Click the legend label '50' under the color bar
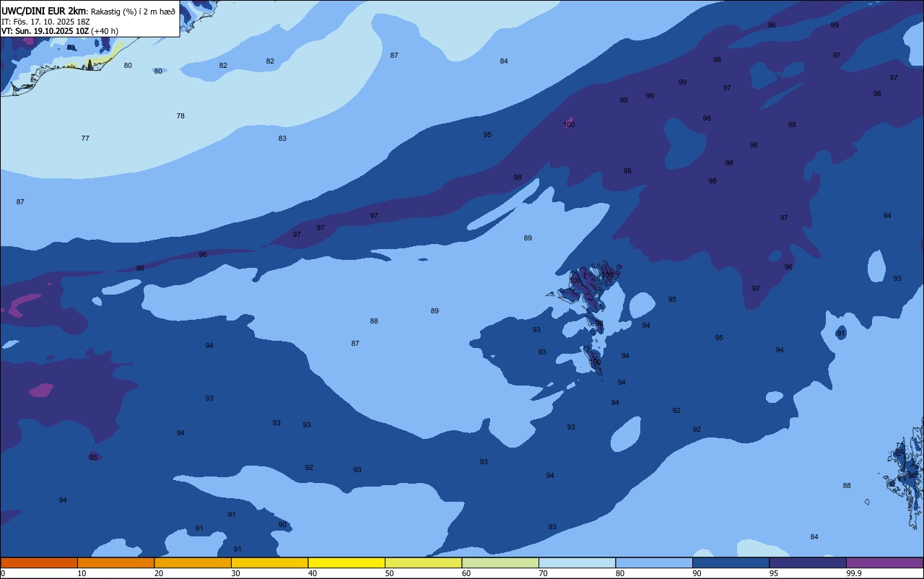This screenshot has height=579, width=924. click(390, 573)
